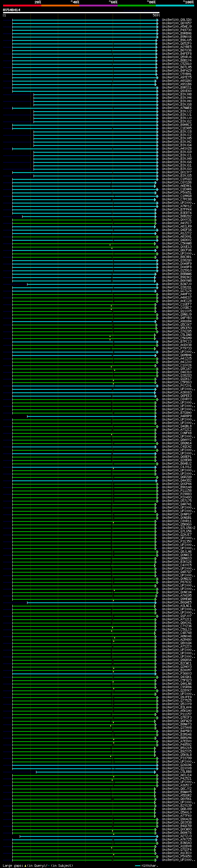197x868 pixels.
Task: Select the UniRef100_B6TU36 label
Action: pos(176,50)
